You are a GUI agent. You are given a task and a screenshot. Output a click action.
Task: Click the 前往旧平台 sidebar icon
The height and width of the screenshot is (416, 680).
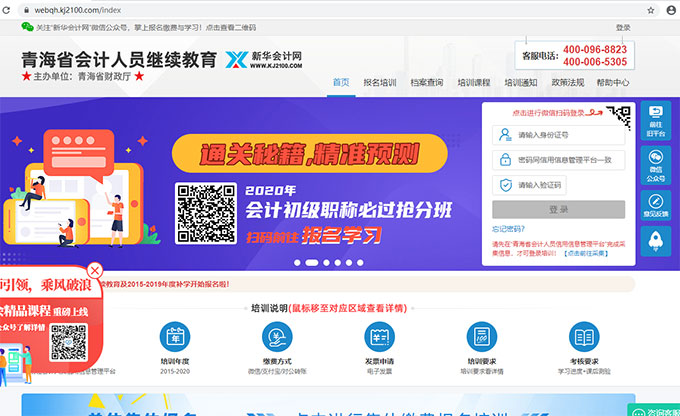[656, 119]
